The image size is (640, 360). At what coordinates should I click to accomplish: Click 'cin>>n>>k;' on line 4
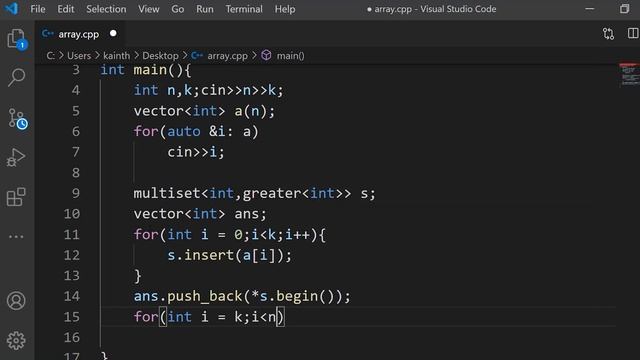pos(242,90)
